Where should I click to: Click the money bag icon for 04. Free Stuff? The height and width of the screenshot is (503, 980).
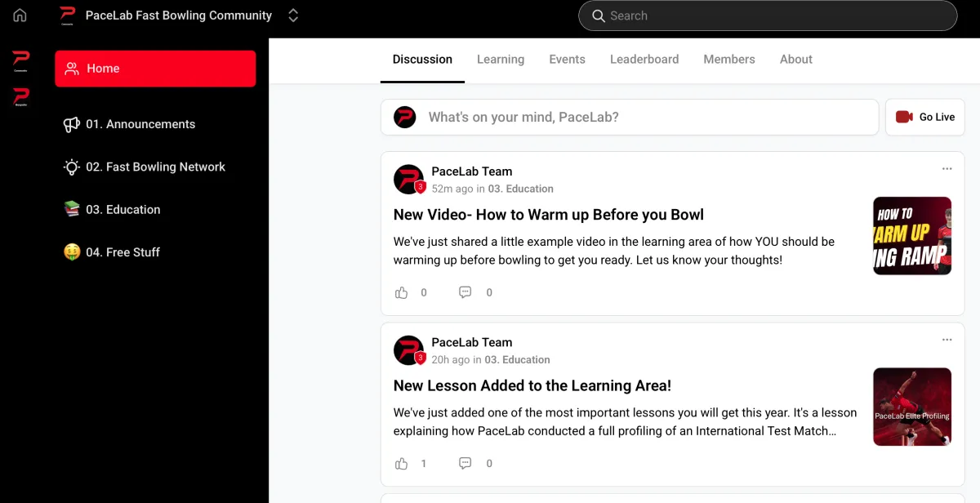coord(70,251)
